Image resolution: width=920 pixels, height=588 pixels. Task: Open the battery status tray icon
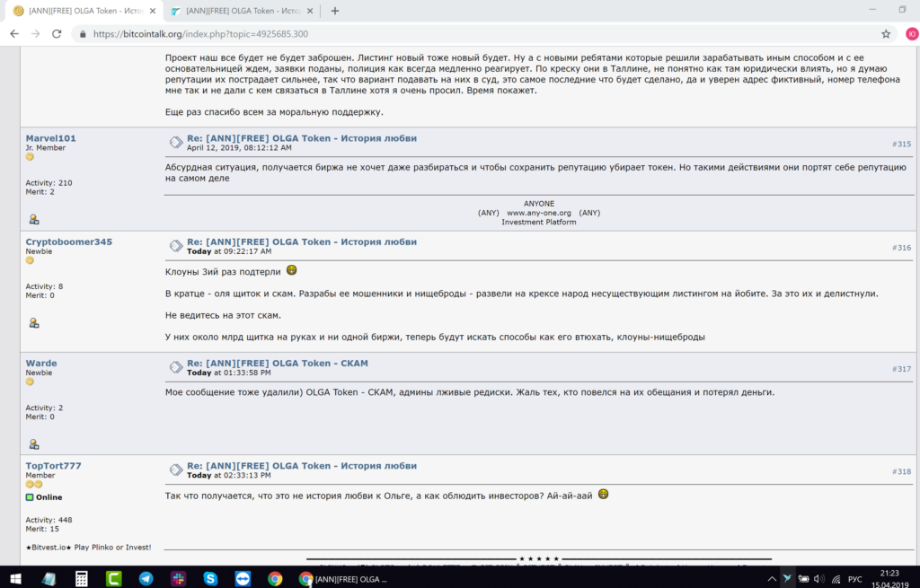coord(803,579)
